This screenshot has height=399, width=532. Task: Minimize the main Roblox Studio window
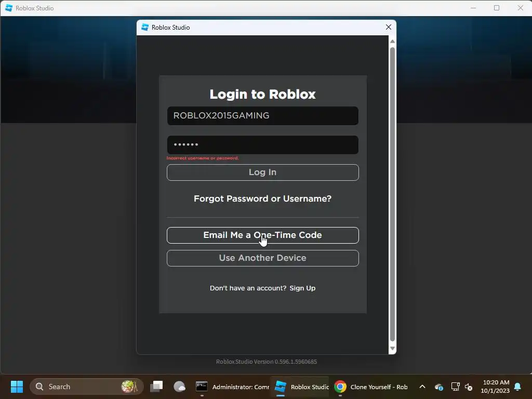[x=473, y=8]
